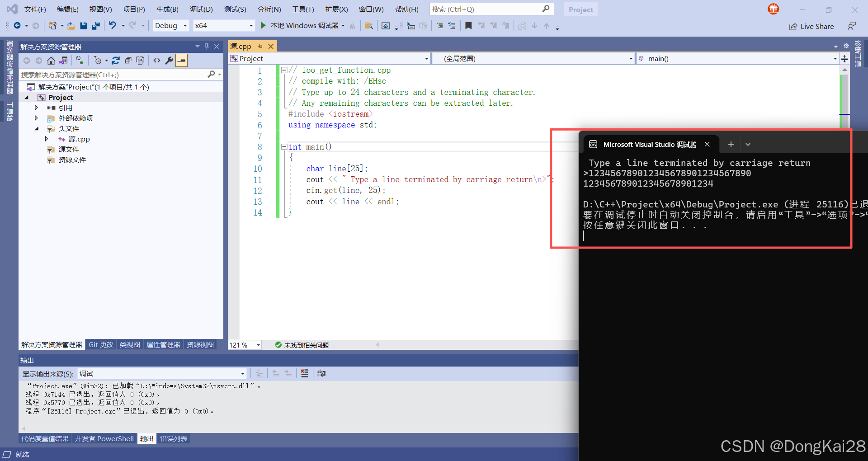The width and height of the screenshot is (868, 461).
Task: Click the Open File folder icon
Action: [x=71, y=26]
